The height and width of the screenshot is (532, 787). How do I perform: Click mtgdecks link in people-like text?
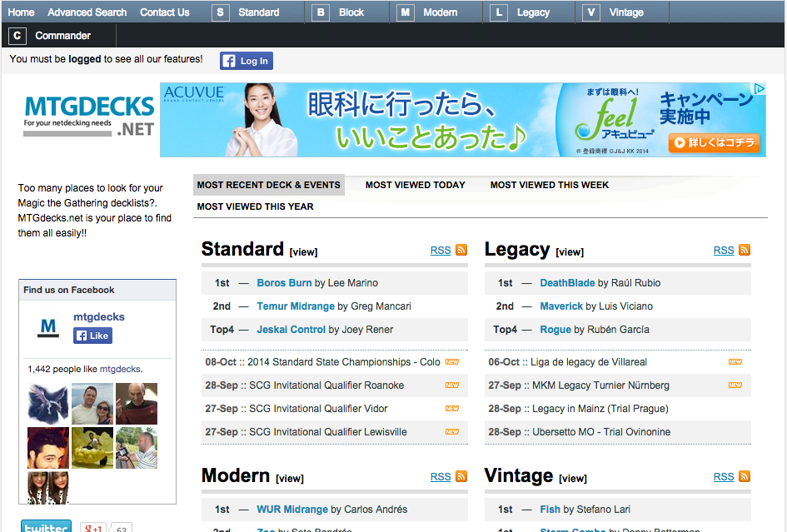pos(120,369)
